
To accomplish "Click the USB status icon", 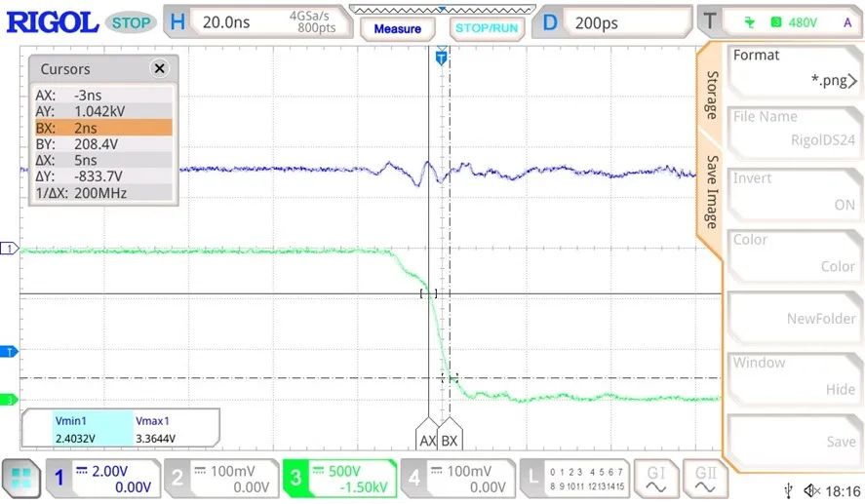I will click(789, 490).
